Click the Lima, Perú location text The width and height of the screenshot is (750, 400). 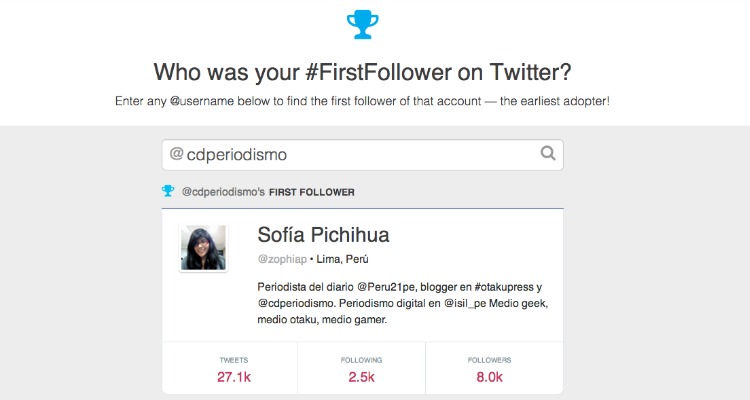[x=342, y=259]
